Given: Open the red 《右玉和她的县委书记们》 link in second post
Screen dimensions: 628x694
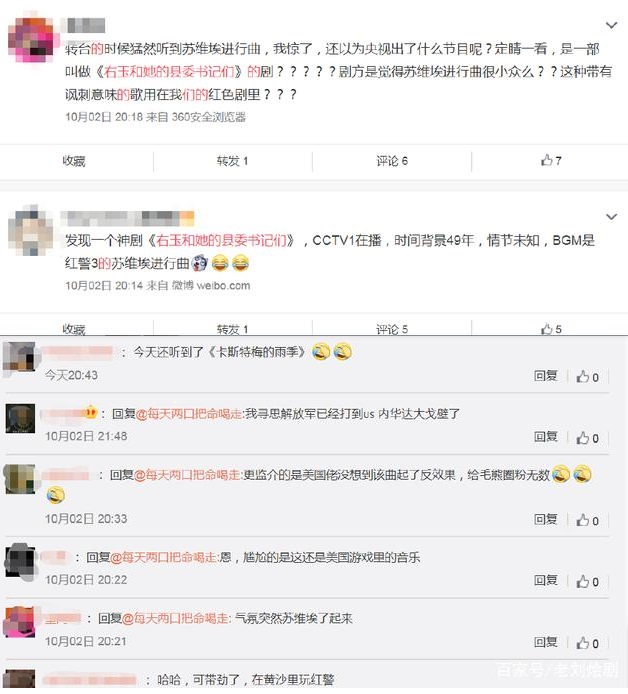Looking at the screenshot, I should point(221,240).
